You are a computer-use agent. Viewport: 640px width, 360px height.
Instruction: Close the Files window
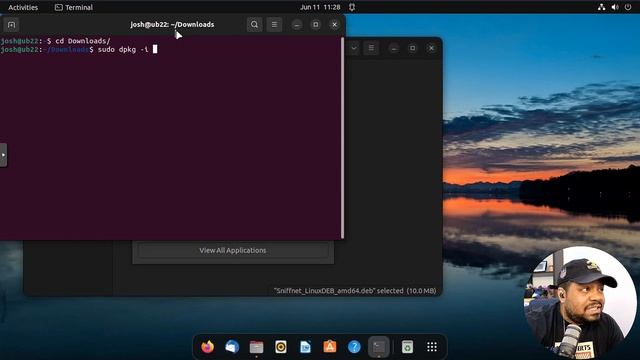click(x=431, y=48)
